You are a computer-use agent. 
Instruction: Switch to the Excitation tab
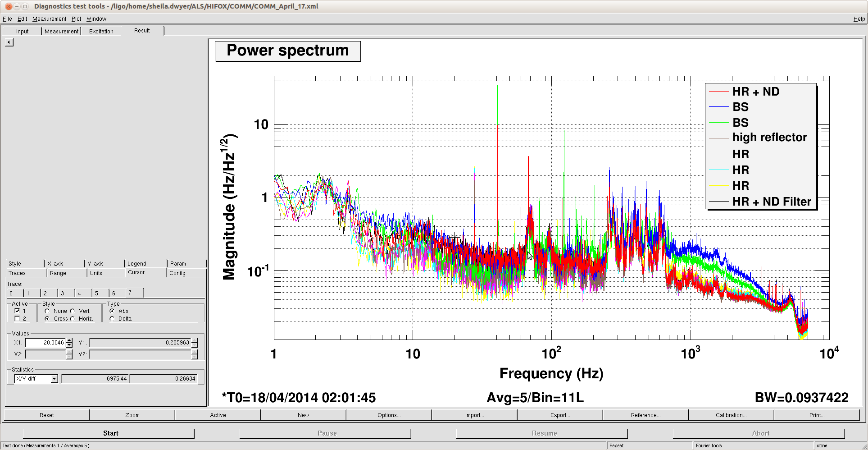tap(101, 32)
